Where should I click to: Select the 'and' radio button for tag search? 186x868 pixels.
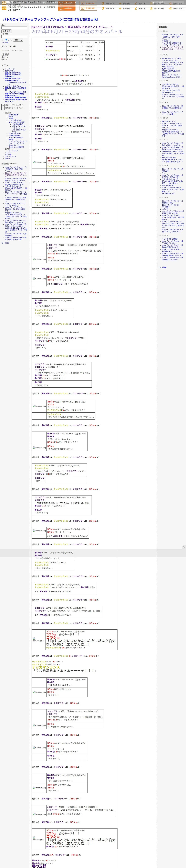pos(6,40)
